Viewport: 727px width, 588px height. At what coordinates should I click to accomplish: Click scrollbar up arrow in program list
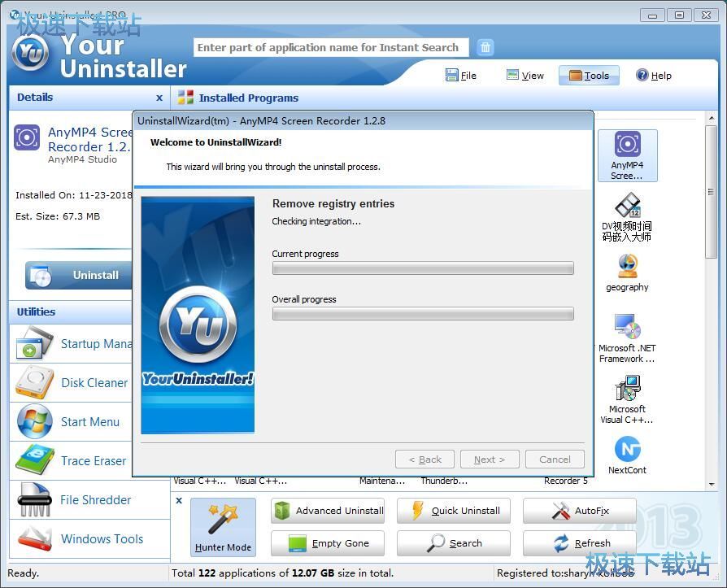712,118
